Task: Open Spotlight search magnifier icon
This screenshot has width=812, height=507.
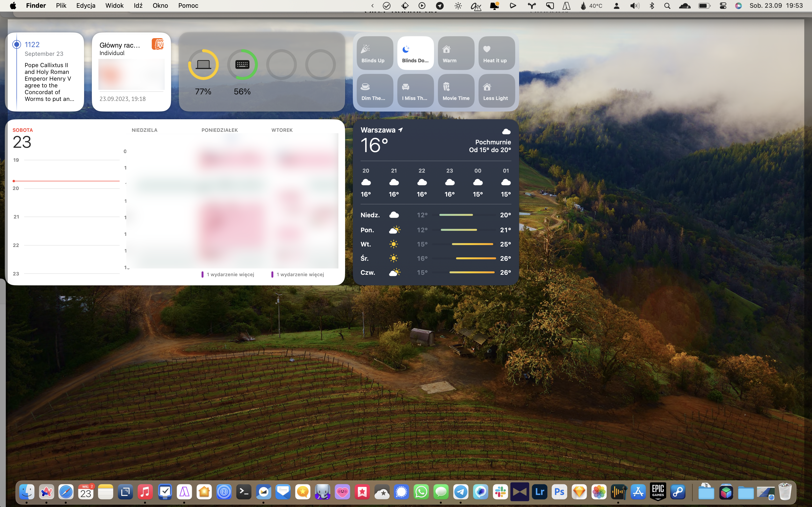Action: tap(667, 6)
